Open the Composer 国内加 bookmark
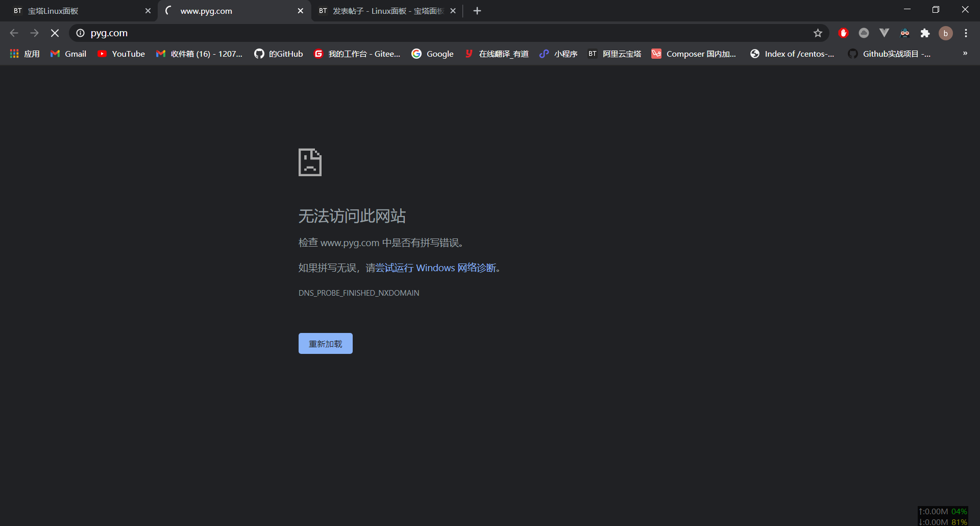This screenshot has height=526, width=980. click(694, 54)
